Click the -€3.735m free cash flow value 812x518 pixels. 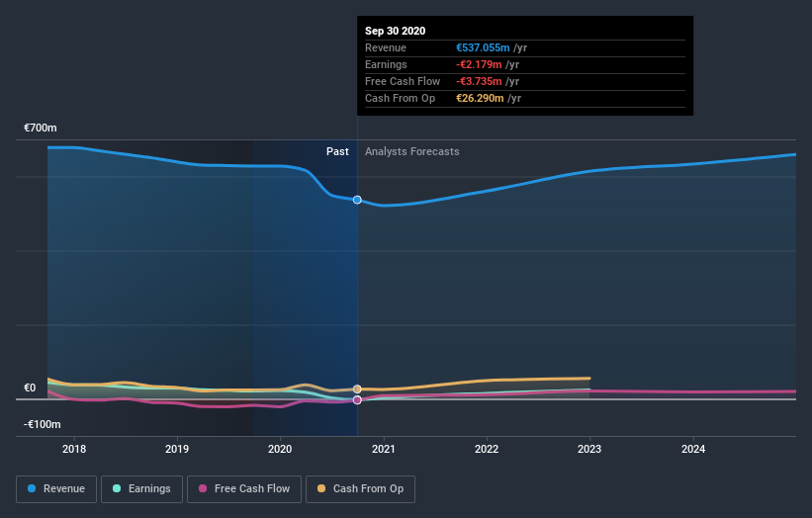point(479,81)
